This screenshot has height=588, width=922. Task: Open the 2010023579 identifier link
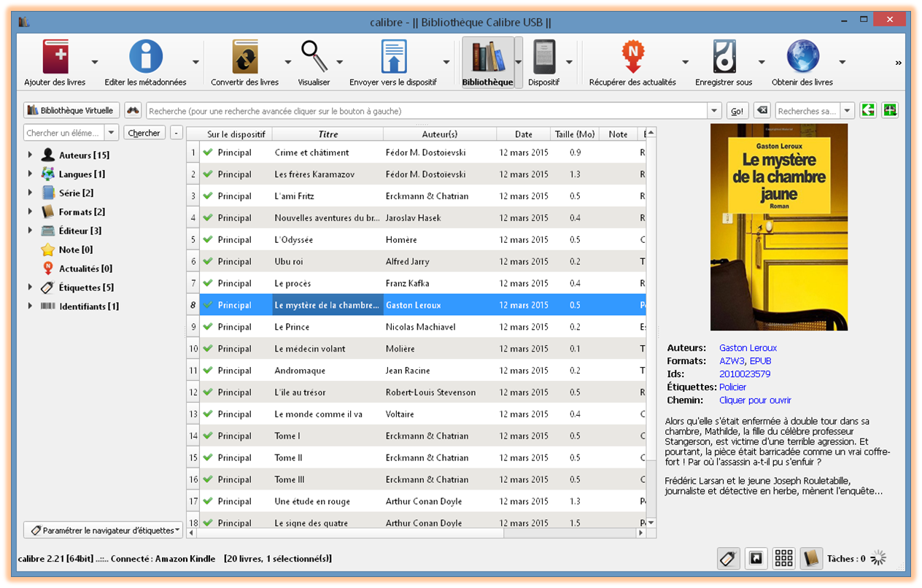[x=745, y=374]
